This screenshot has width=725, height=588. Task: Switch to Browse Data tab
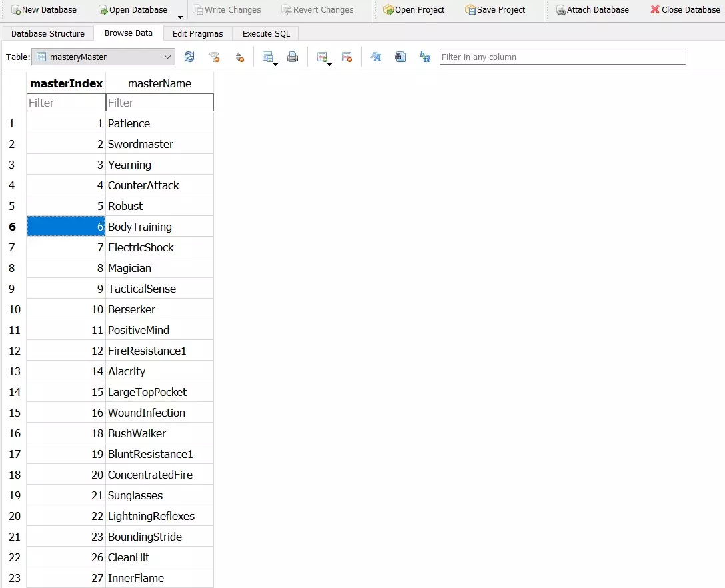[x=129, y=33]
